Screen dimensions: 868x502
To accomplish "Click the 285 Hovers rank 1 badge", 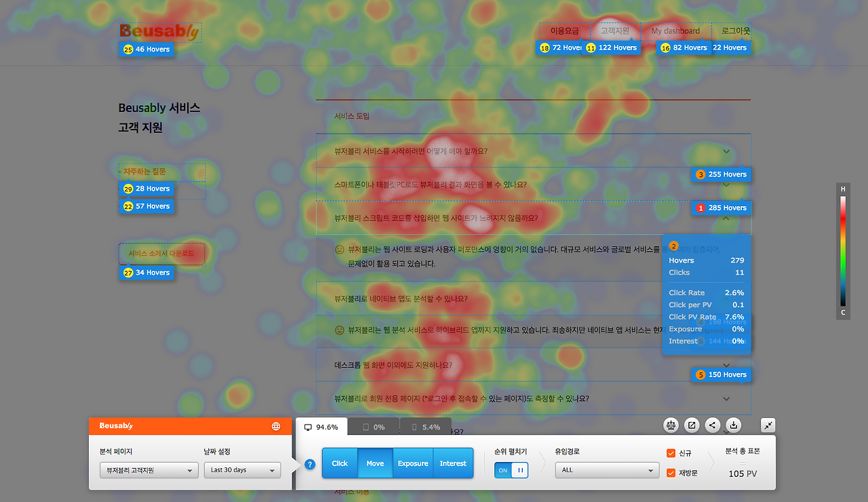I will [721, 208].
